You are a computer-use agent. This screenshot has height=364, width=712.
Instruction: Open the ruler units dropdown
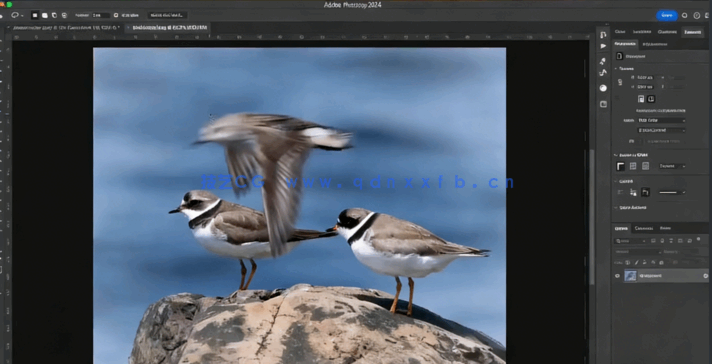click(x=672, y=166)
